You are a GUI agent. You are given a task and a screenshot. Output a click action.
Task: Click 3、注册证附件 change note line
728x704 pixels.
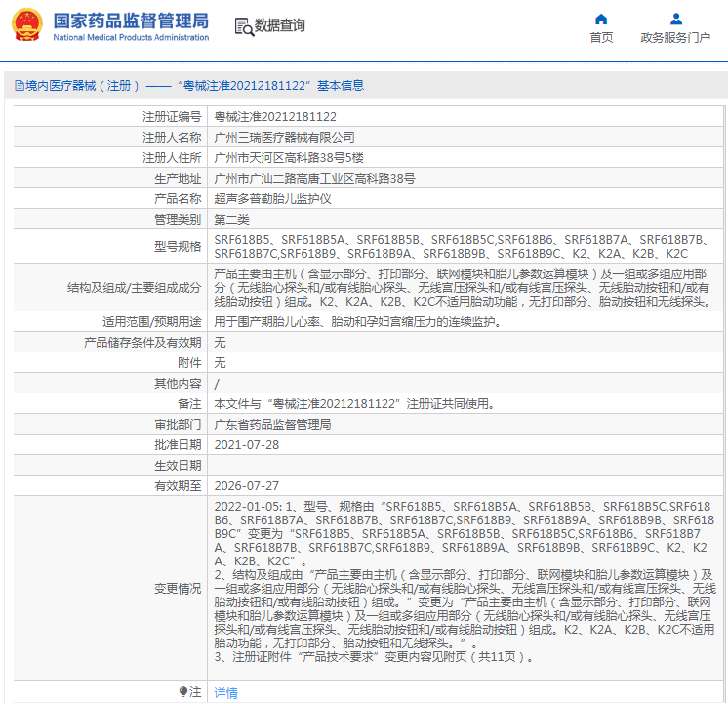pyautogui.click(x=374, y=657)
